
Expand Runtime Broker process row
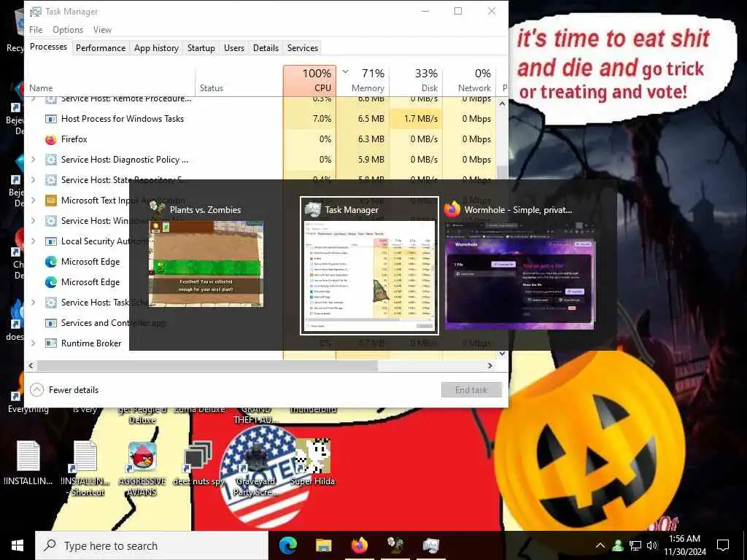pos(33,343)
